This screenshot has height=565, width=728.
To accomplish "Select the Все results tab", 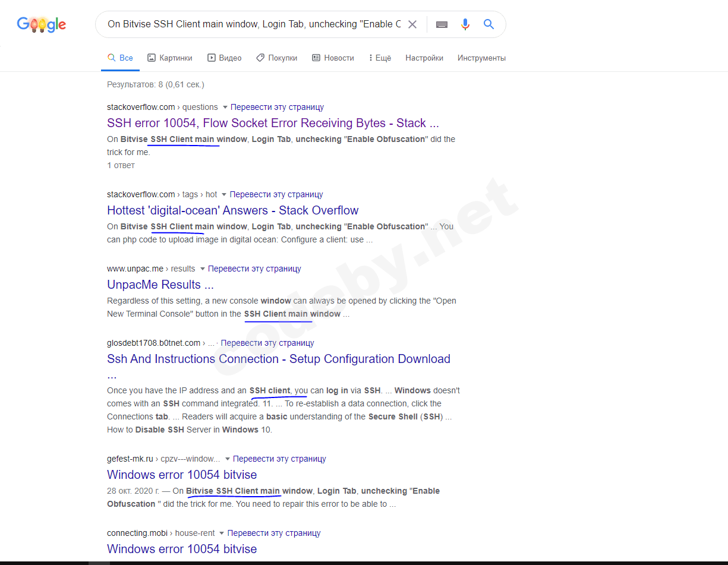I will tap(120, 58).
